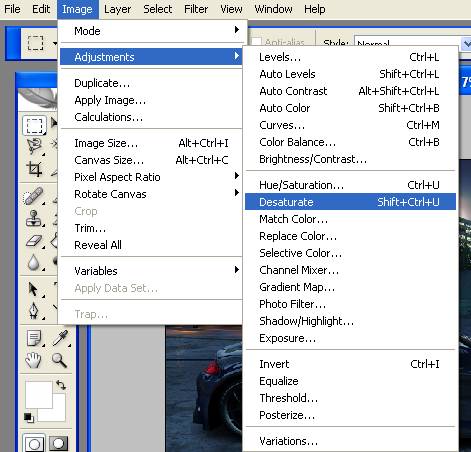Choose Image Size...
This screenshot has height=452, width=471.
[x=151, y=143]
